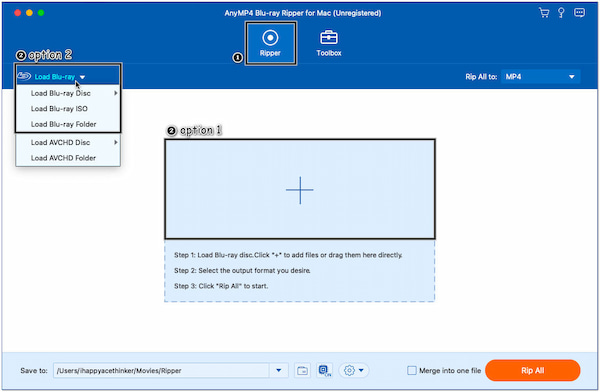Click the Rip All button

click(533, 371)
